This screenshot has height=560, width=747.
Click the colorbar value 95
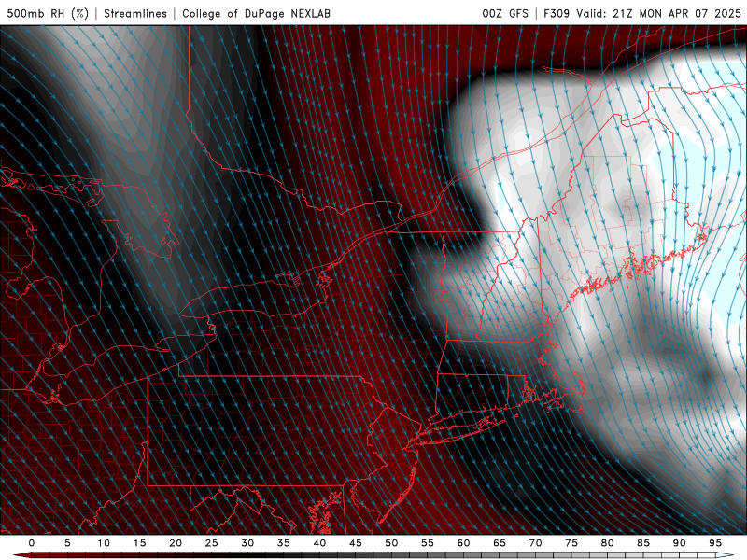pos(715,543)
